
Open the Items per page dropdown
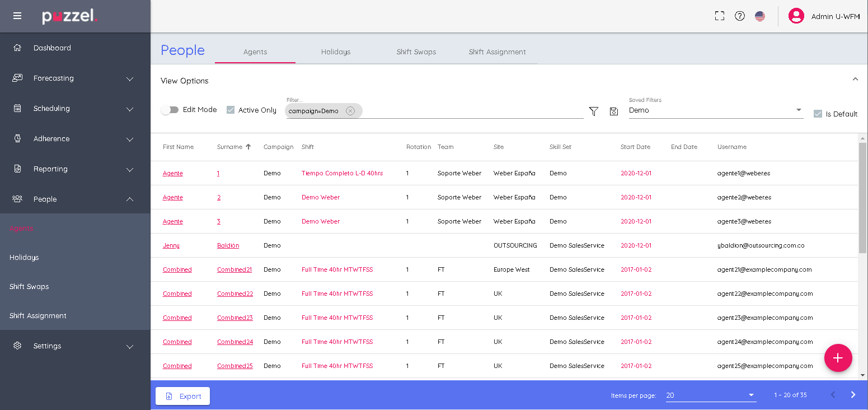[710, 395]
